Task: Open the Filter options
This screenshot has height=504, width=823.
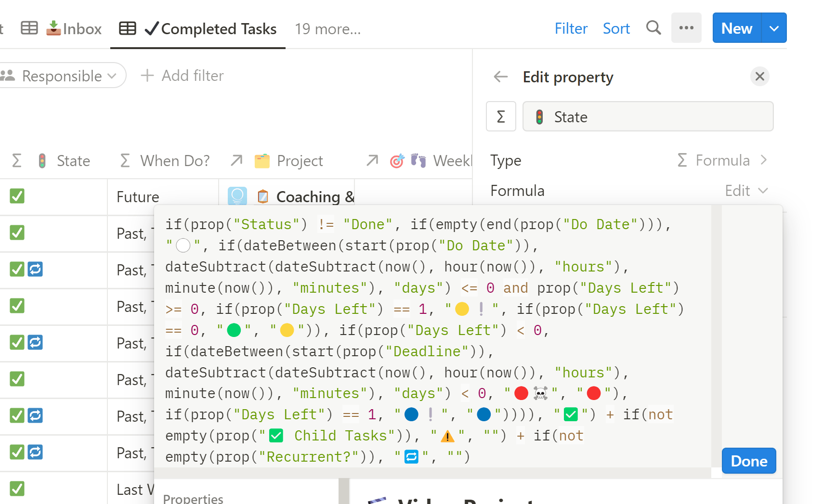Action: click(x=571, y=28)
